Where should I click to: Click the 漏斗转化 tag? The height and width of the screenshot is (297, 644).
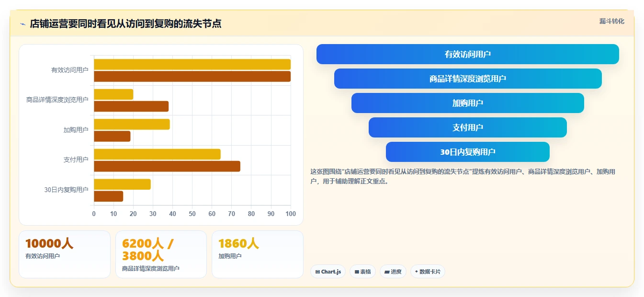[x=612, y=21]
